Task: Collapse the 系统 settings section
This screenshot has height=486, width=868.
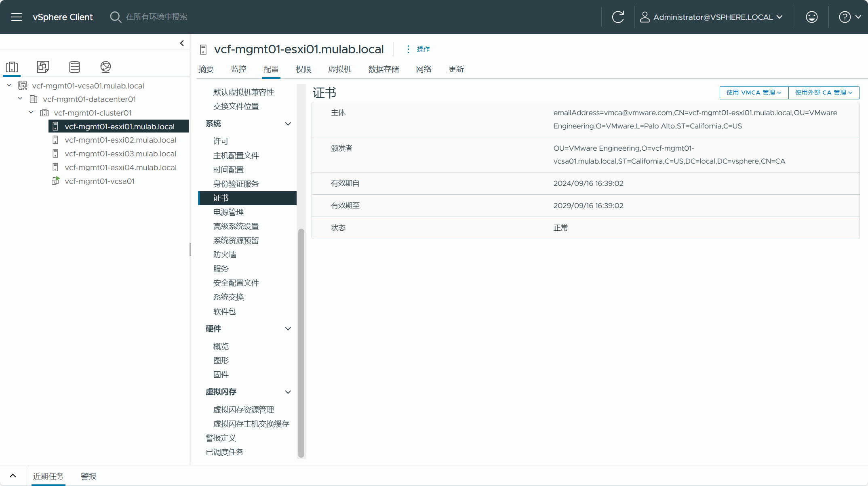Action: point(288,124)
